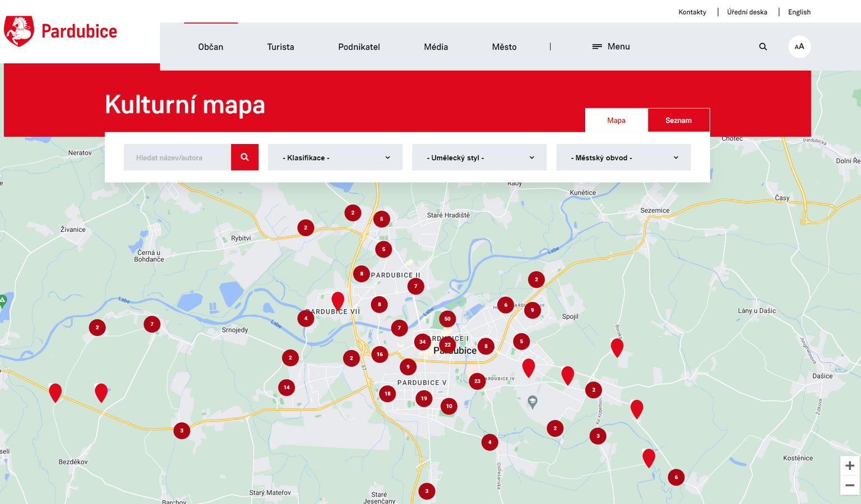Viewport: 861px width, 504px height.
Task: Select the cluster marker numbered 14
Action: click(286, 388)
